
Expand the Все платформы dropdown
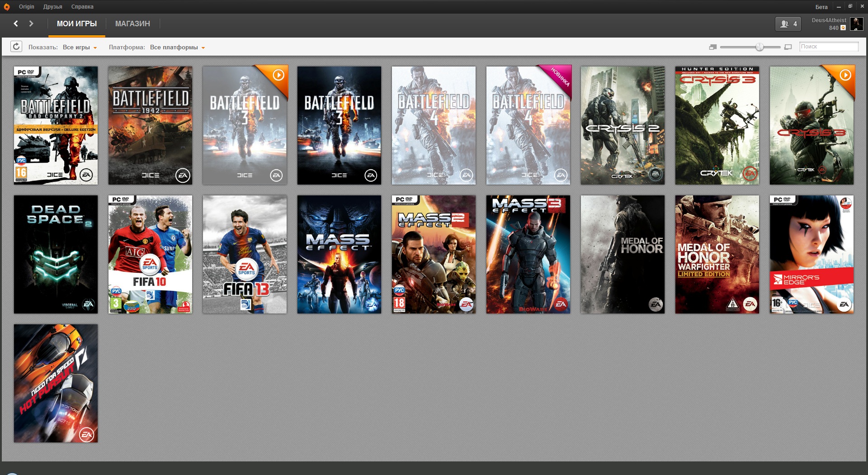pos(177,47)
